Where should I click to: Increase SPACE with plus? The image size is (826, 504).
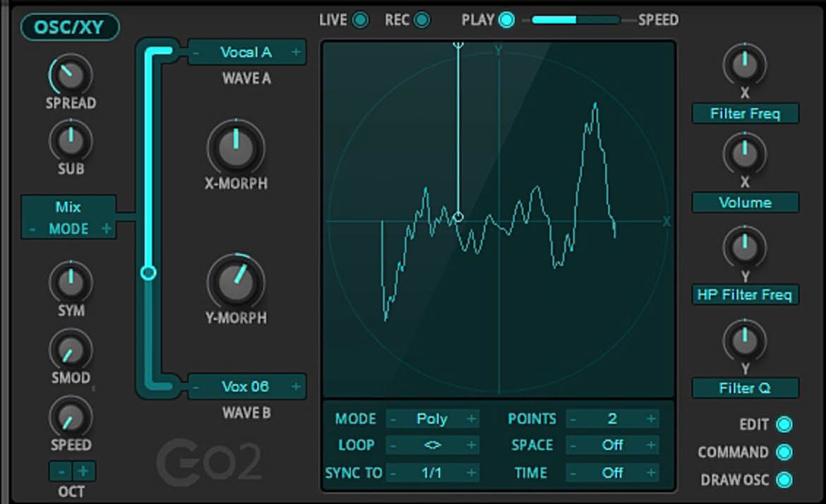coord(652,445)
